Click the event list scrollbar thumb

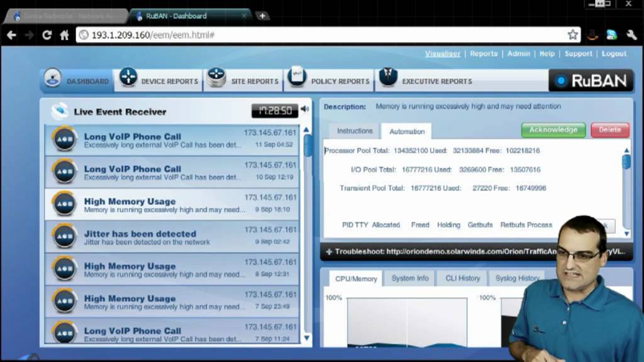pyautogui.click(x=307, y=145)
